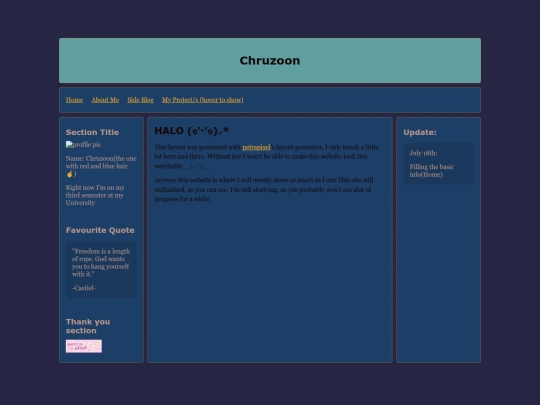
Task: Click the Chruzoon site title header
Action: click(270, 61)
